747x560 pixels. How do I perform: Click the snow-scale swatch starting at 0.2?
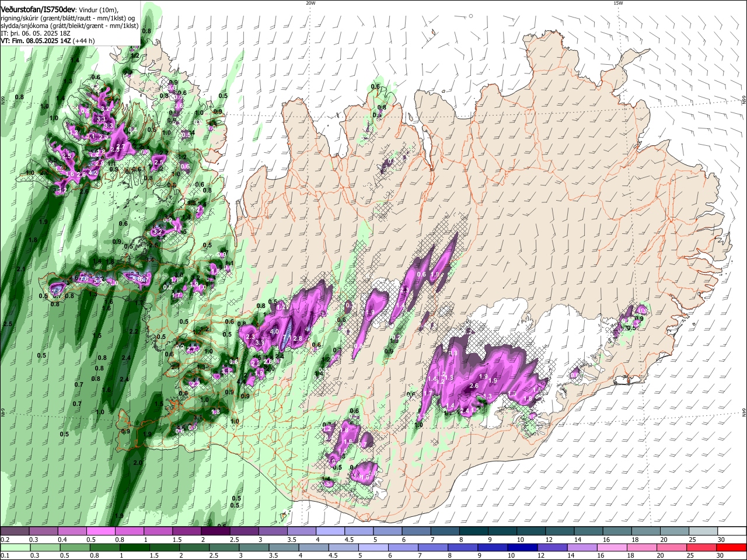pos(15,531)
